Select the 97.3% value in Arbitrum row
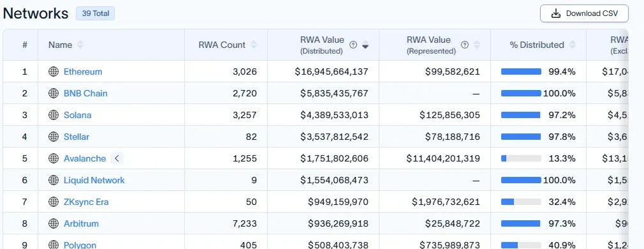Screen dimensions: 644x249 pyautogui.click(x=562, y=223)
